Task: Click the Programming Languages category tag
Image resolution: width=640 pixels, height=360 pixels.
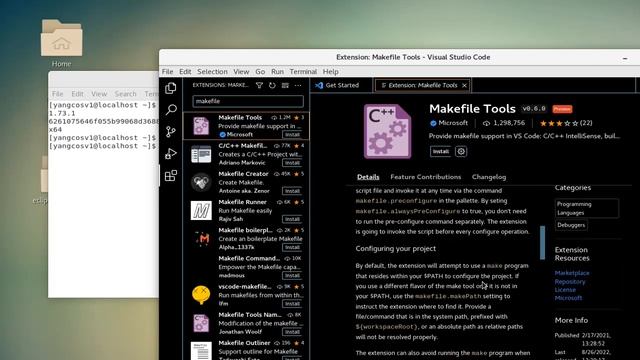Action: point(587,208)
